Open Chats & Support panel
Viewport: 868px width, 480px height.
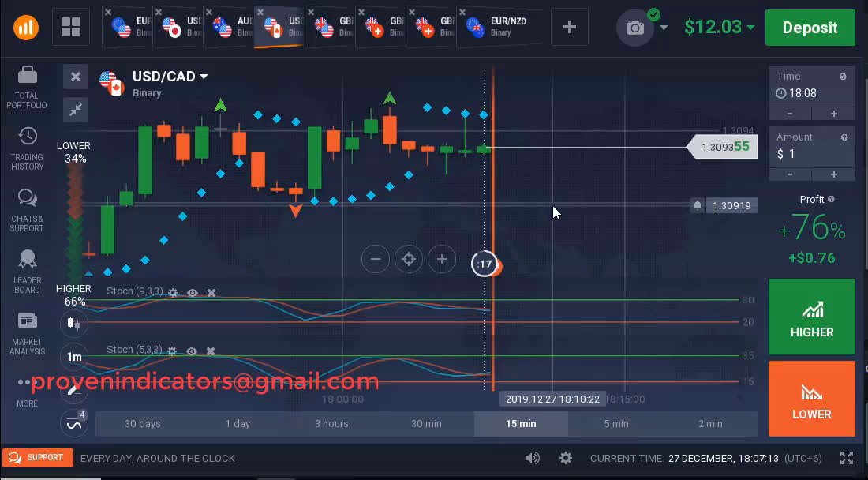(27, 198)
